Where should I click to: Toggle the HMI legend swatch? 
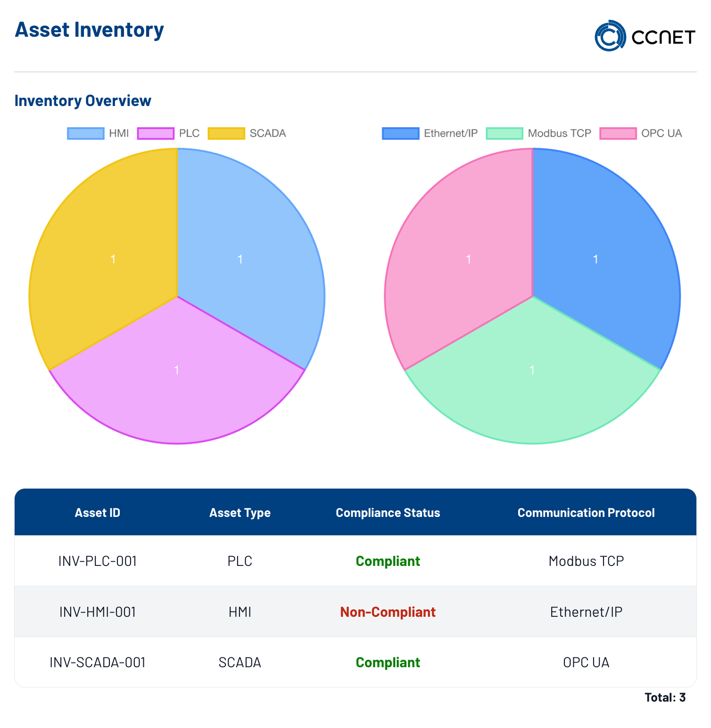(x=85, y=133)
